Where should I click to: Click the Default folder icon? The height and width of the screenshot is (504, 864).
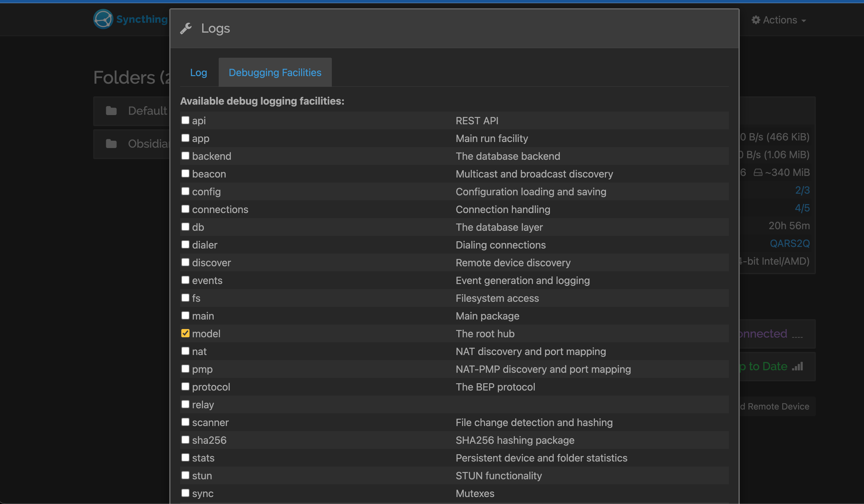point(111,111)
